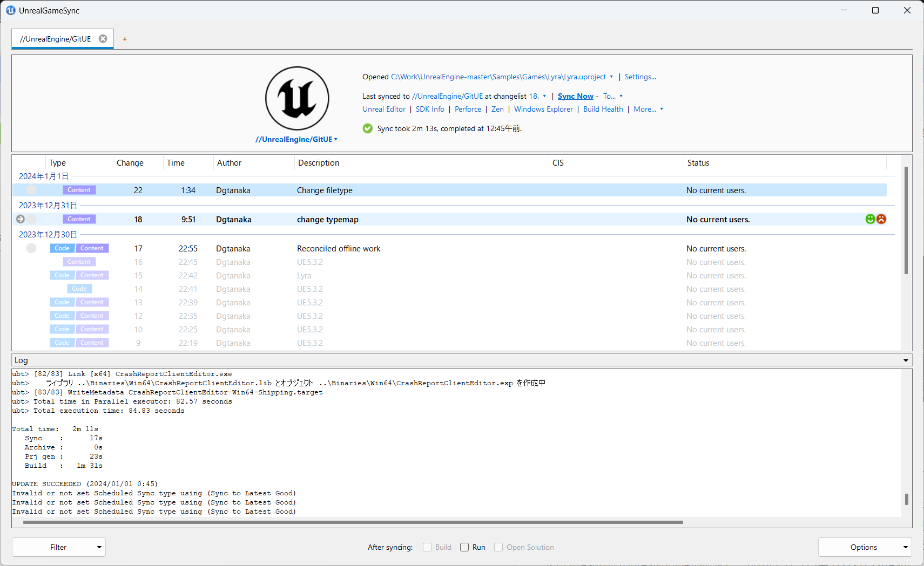Click the red frowning face badge on changelist 18
The image size is (924, 566).
click(881, 219)
